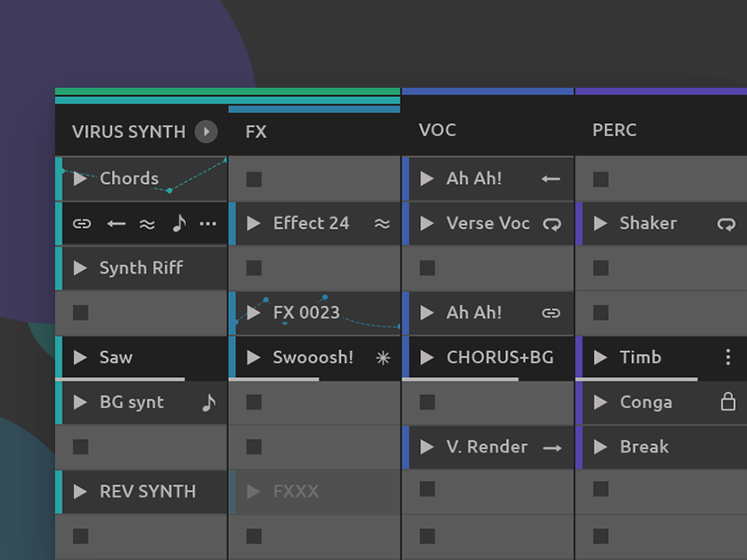Launch the Synth Riff clip
747x560 pixels.
point(80,268)
